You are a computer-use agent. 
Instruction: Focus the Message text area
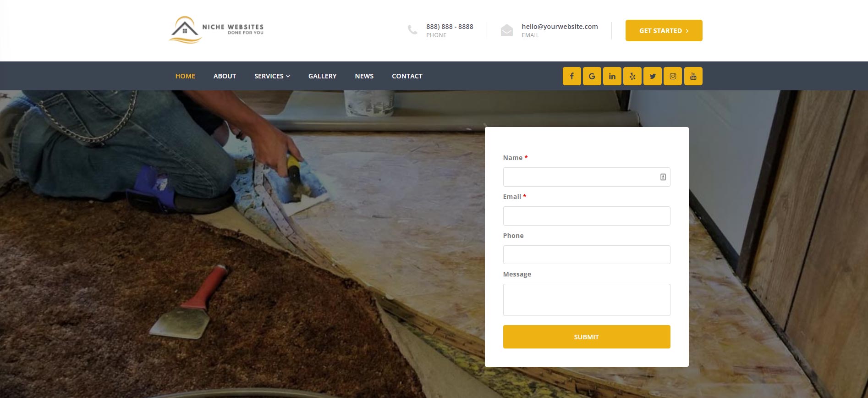586,300
